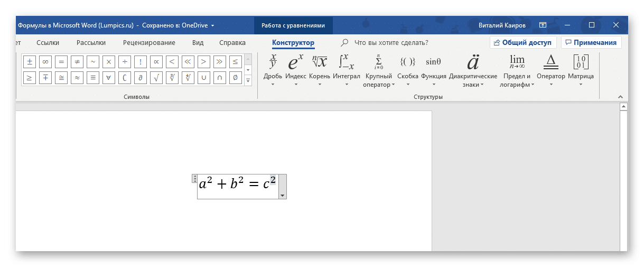Insert the multiplication × symbol

109,61
